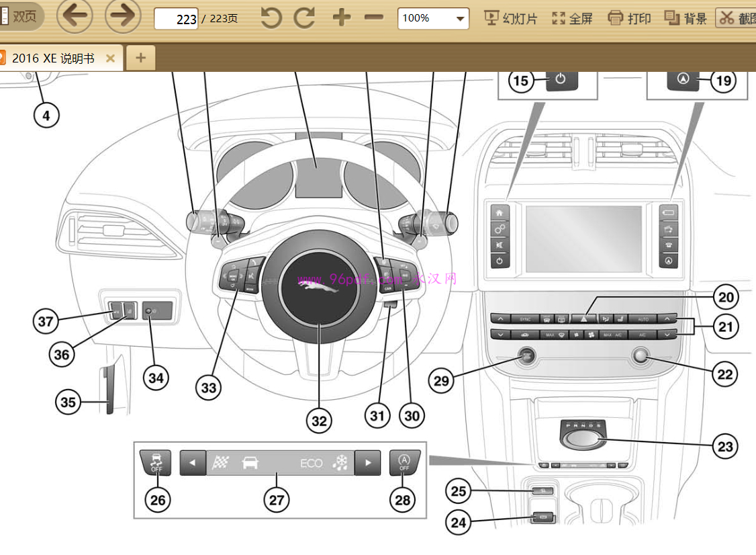
Task: Activate the 截图 screenshot tool
Action: coord(737,18)
